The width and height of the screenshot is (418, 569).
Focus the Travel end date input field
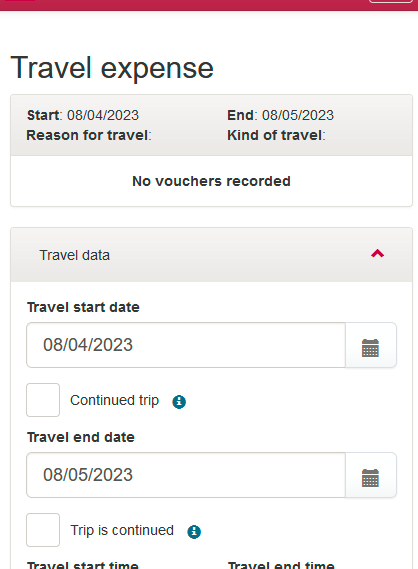coord(186,475)
